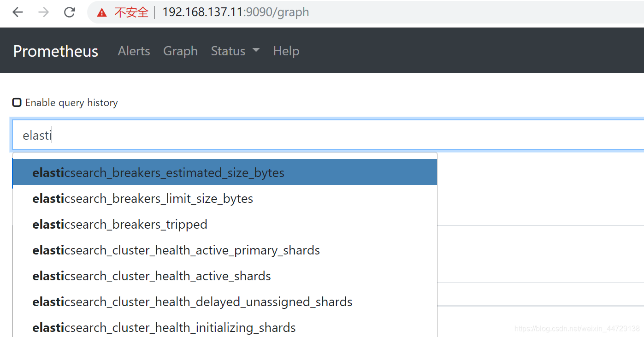
Task: Select the address bar URL 192.168.137.11:9090/graph
Action: click(x=236, y=12)
